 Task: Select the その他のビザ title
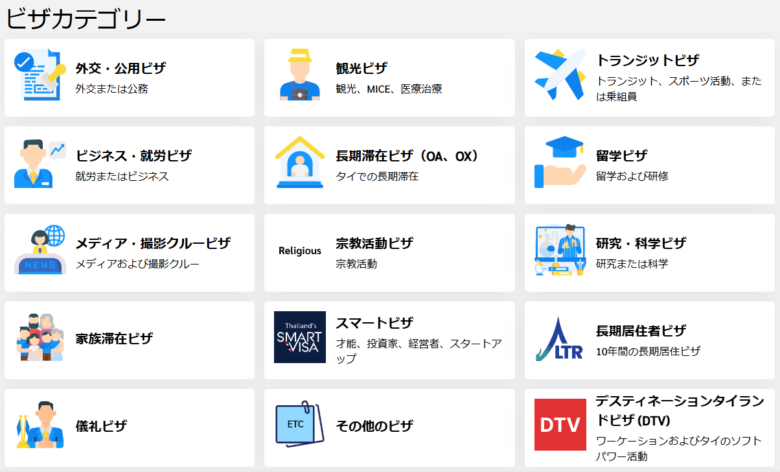374,426
